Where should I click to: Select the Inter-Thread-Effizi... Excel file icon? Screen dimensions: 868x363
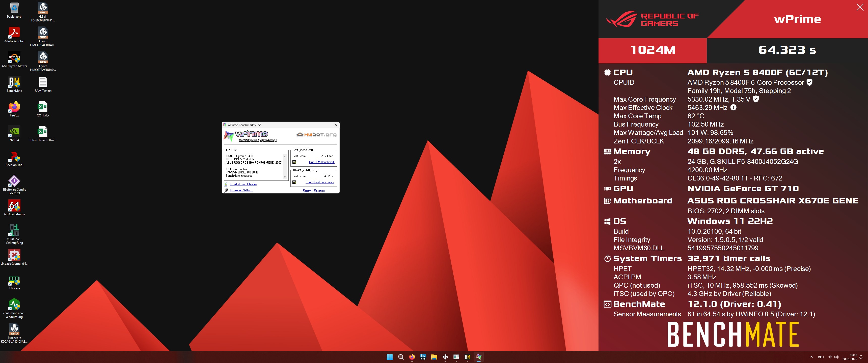coord(43,133)
